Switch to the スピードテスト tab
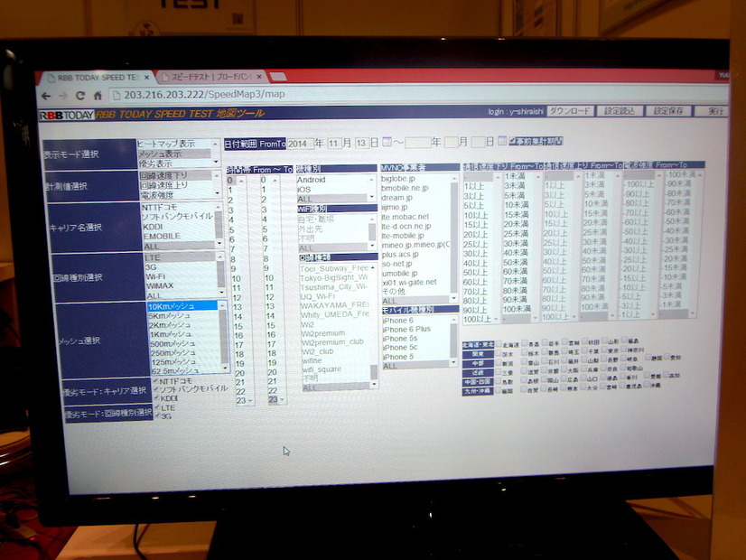This screenshot has height=560, width=746. [x=210, y=77]
